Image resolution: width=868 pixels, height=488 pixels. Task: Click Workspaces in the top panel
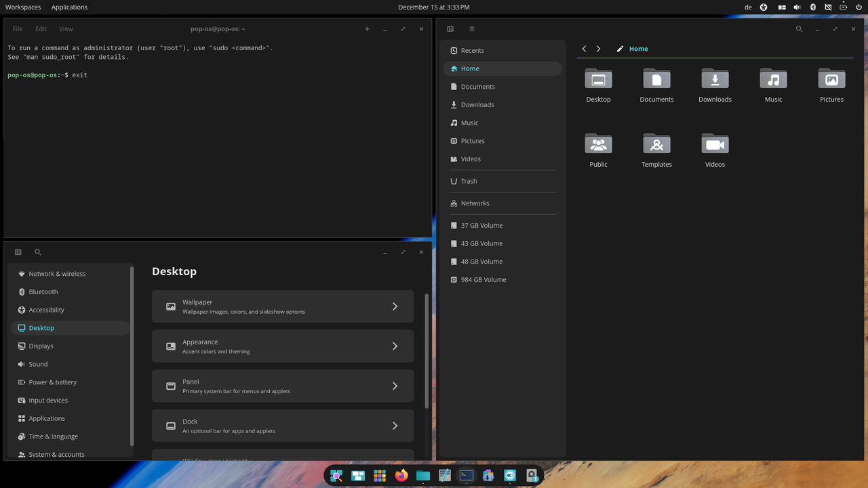pos(23,7)
